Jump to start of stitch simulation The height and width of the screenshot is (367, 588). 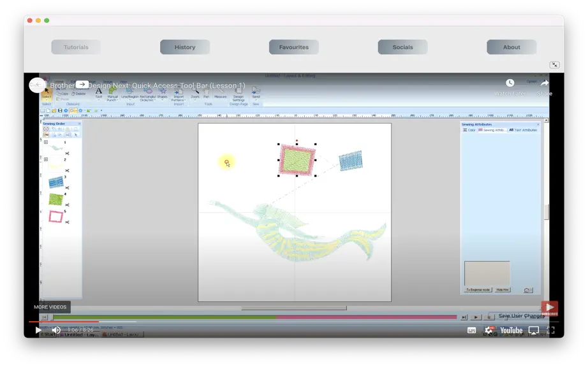click(x=44, y=317)
